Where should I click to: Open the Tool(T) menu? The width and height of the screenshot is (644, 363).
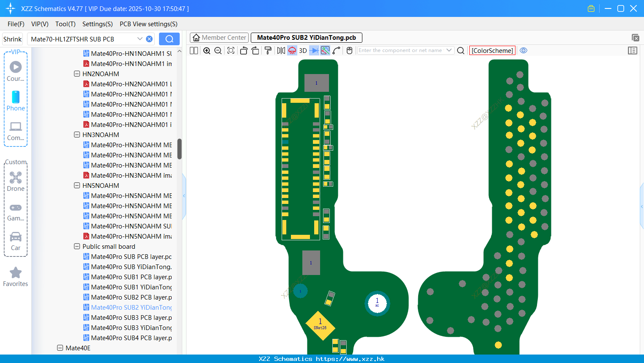coord(66,24)
